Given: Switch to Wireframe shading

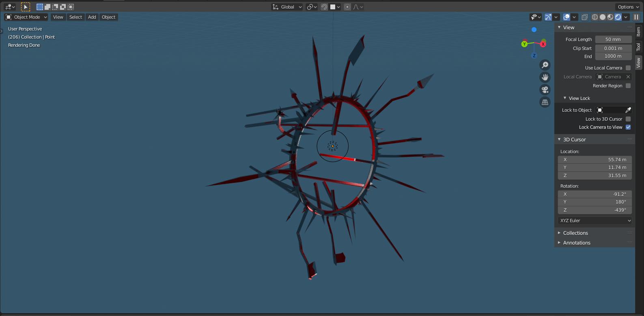Looking at the screenshot, I should pos(595,17).
